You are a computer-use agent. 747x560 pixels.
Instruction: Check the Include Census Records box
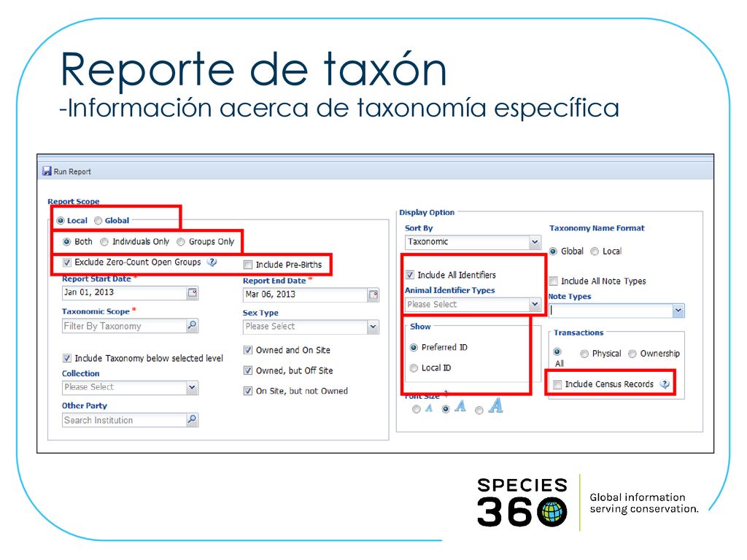(557, 384)
